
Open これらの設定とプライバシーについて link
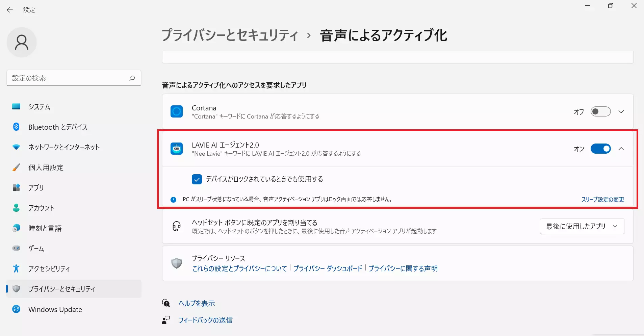pyautogui.click(x=239, y=268)
